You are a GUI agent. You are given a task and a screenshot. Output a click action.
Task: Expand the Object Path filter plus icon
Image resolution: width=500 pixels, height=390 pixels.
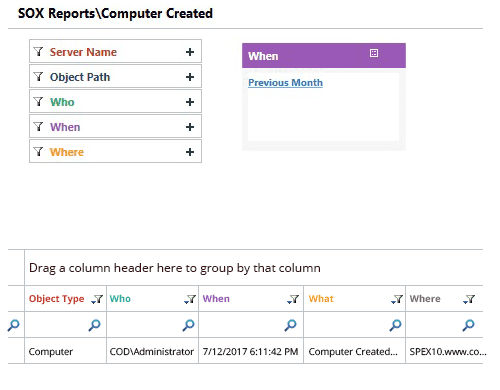click(190, 77)
